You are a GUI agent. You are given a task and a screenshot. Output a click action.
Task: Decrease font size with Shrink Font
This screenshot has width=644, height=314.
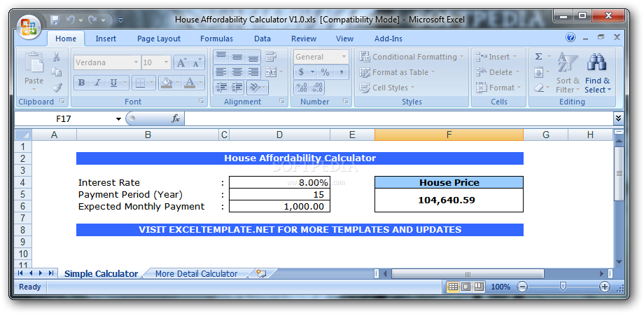tap(196, 63)
